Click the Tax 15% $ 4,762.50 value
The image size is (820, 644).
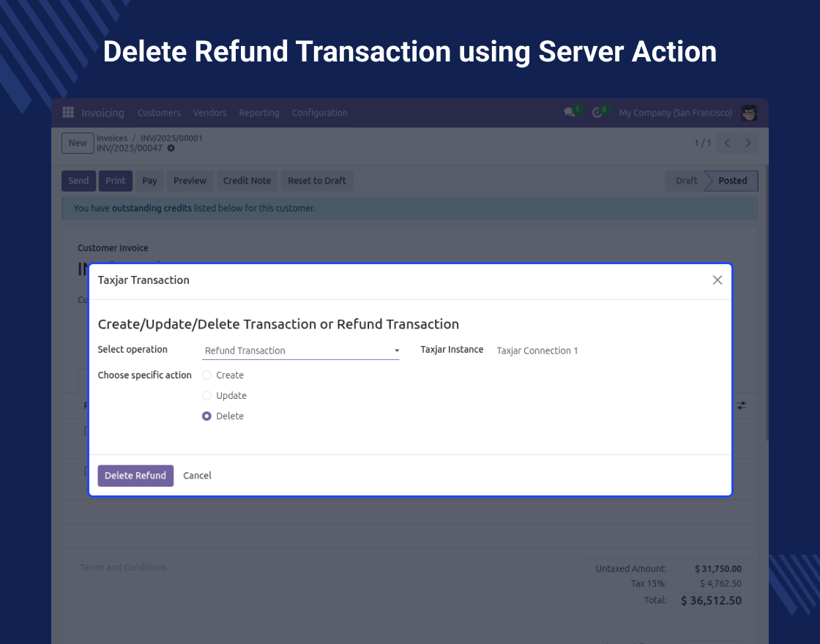(x=720, y=584)
